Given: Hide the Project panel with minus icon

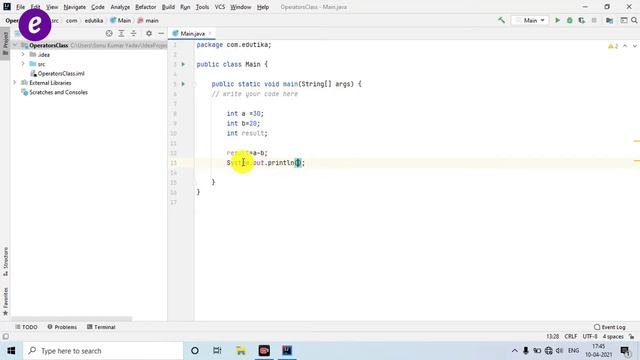Looking at the screenshot, I should [161, 33].
